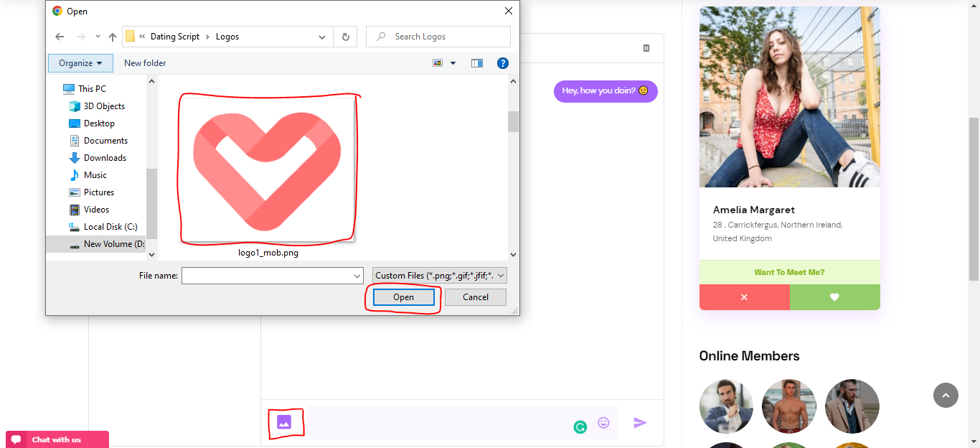Open Amelia Margaret's profile photo
Image resolution: width=980 pixels, height=448 pixels.
tap(789, 97)
